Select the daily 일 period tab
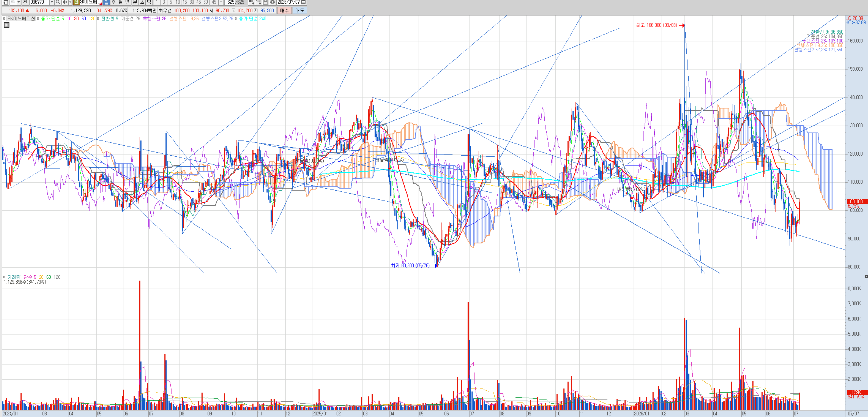The image size is (868, 417). (106, 2)
